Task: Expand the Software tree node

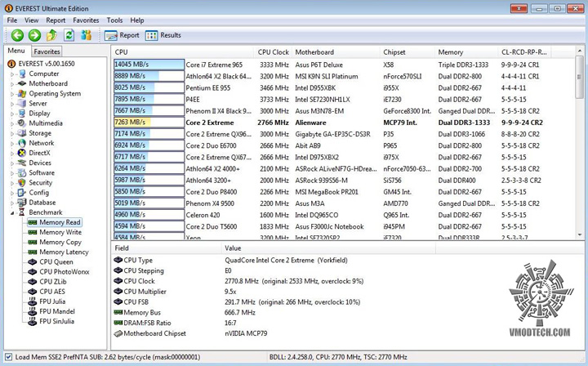Action: coord(12,173)
